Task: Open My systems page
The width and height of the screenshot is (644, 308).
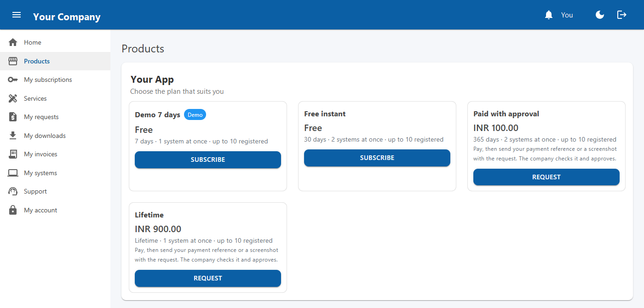Action: click(55, 173)
